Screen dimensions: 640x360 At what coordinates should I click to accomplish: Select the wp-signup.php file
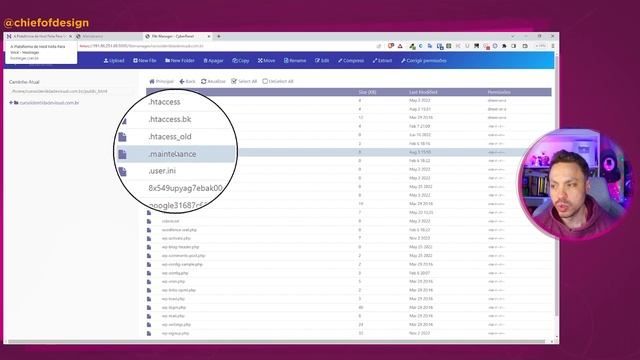175,333
